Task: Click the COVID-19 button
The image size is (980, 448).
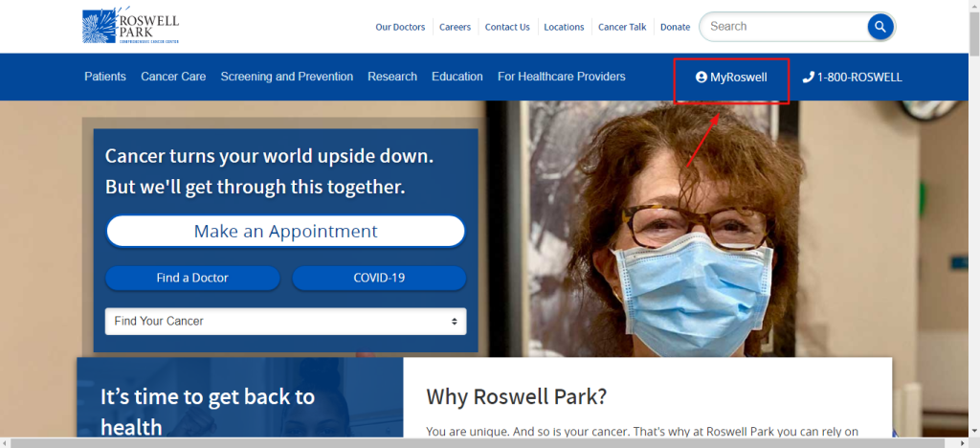Action: coord(379,278)
